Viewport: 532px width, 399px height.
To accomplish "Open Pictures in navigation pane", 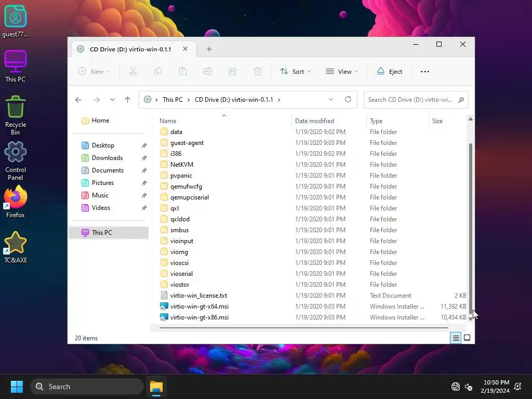I will coord(102,183).
